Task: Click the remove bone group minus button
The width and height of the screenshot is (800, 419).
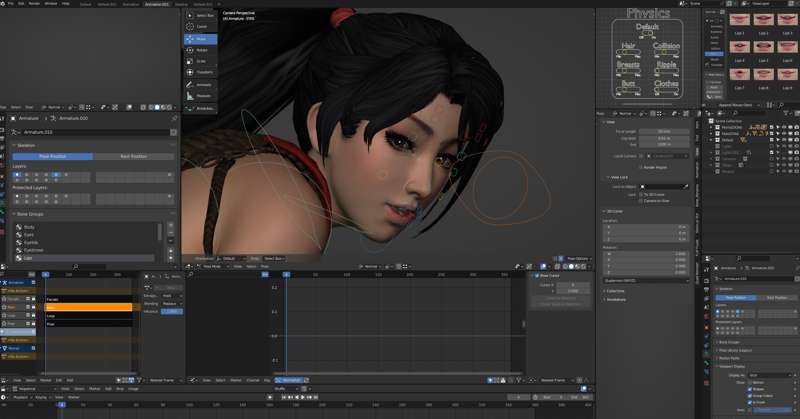Action: [x=170, y=233]
